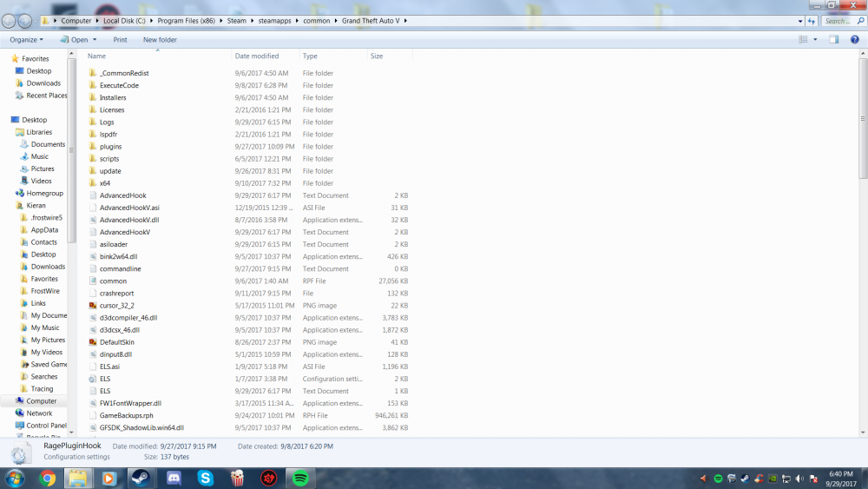868x489 pixels.
Task: Go to Computer in the address bar
Action: [76, 21]
